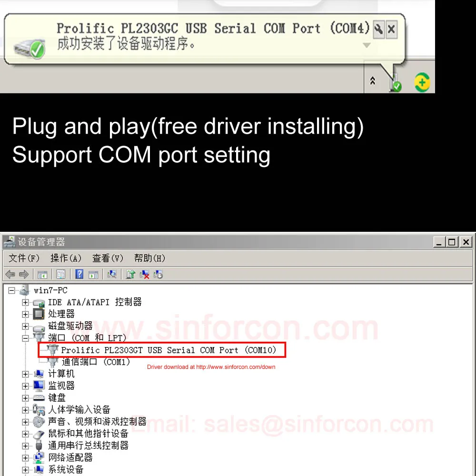
Task: Collapse the 端口 (COM 和 LPT) node
Action: tap(26, 338)
